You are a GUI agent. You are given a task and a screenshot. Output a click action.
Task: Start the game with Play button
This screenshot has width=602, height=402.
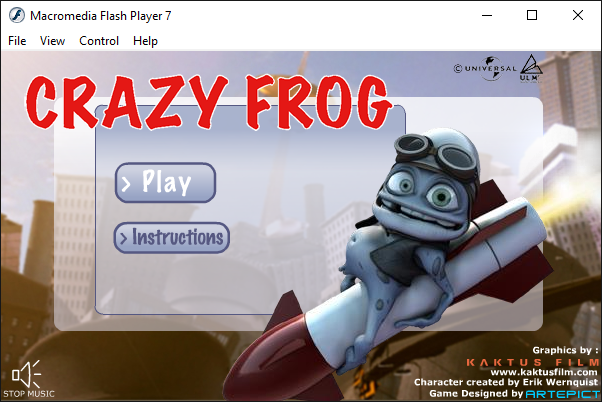pyautogui.click(x=165, y=182)
